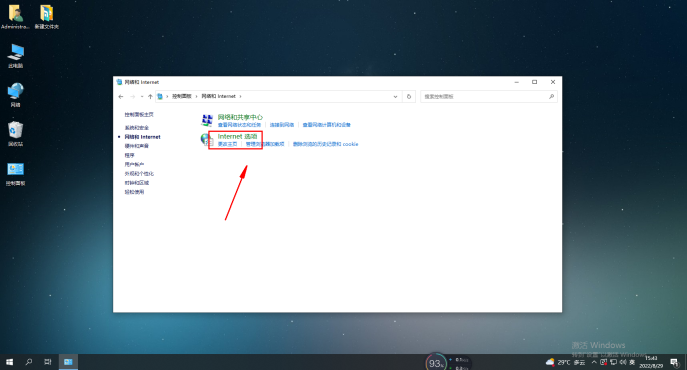The image size is (687, 370).
Task: Open the taskbar clock and date
Action: pyautogui.click(x=651, y=362)
